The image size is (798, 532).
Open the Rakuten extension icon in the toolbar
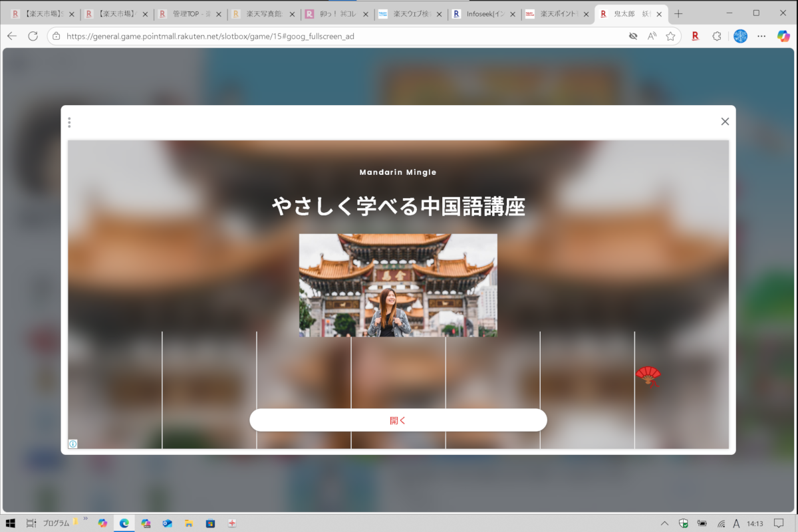click(x=695, y=36)
